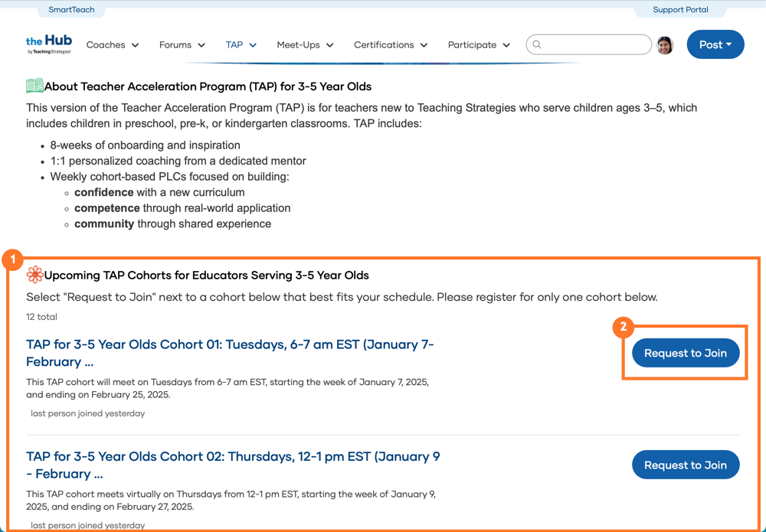Expand the Participate dropdown menu
Screen dimensions: 766x532
[x=480, y=45]
